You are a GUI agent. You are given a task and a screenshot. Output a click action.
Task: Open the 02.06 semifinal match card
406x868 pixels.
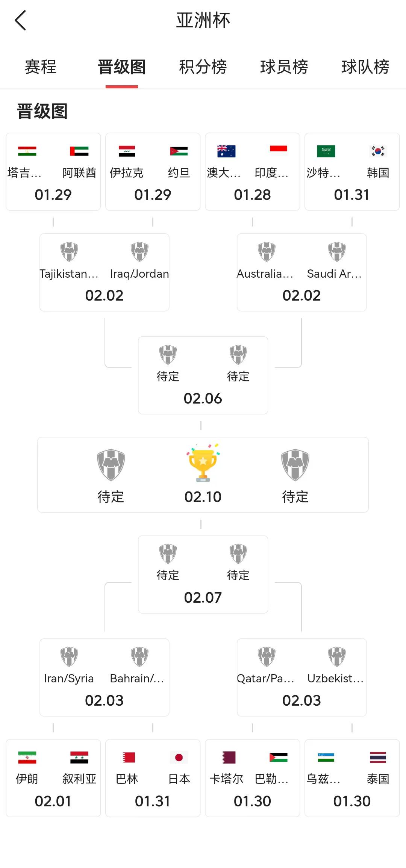click(203, 375)
